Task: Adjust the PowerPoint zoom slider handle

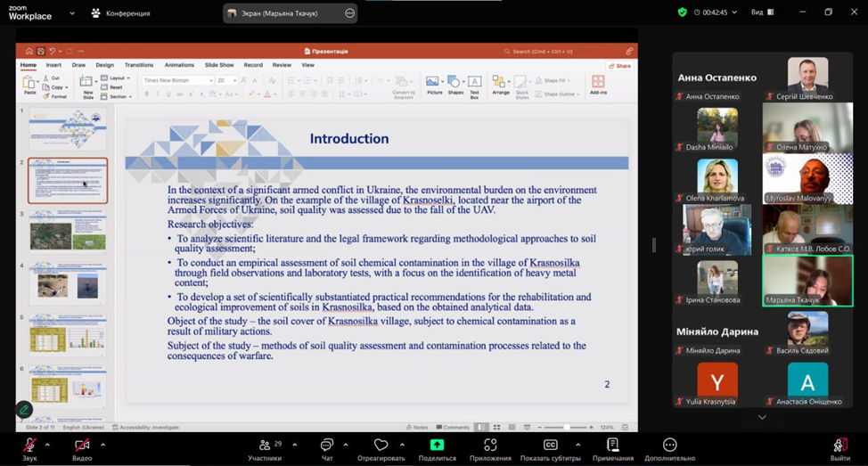Action: pyautogui.click(x=566, y=428)
